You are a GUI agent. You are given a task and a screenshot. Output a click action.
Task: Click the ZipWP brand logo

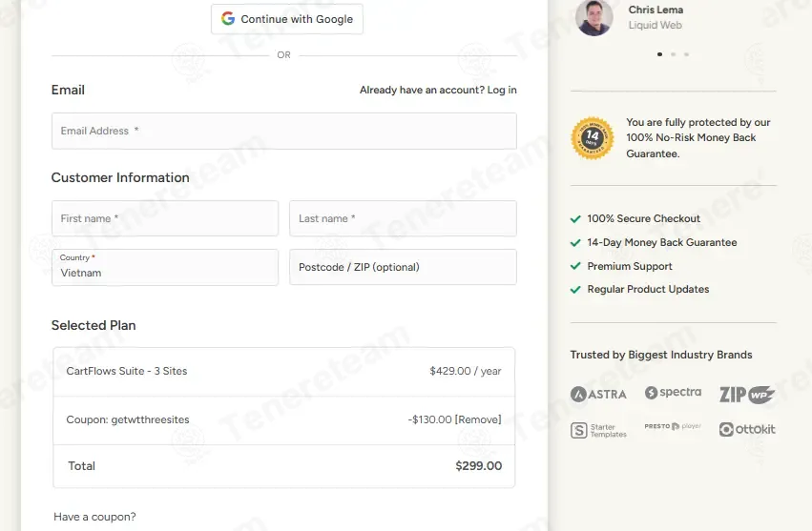[747, 395]
